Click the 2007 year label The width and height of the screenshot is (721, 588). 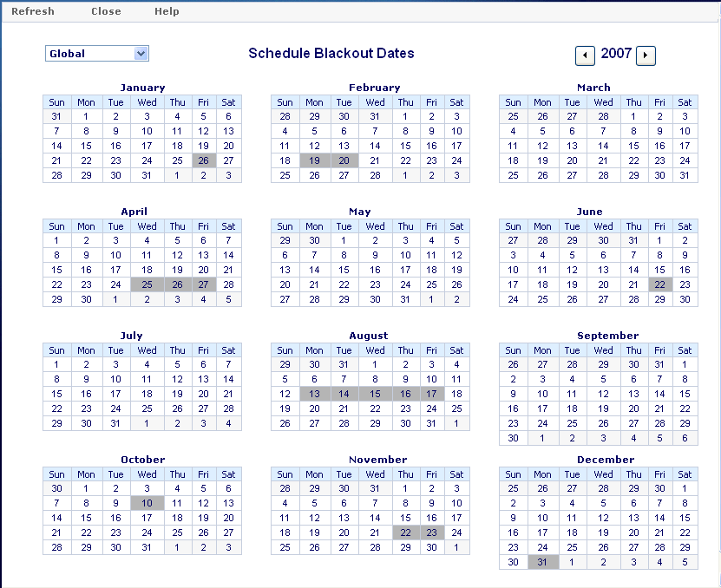pos(616,53)
